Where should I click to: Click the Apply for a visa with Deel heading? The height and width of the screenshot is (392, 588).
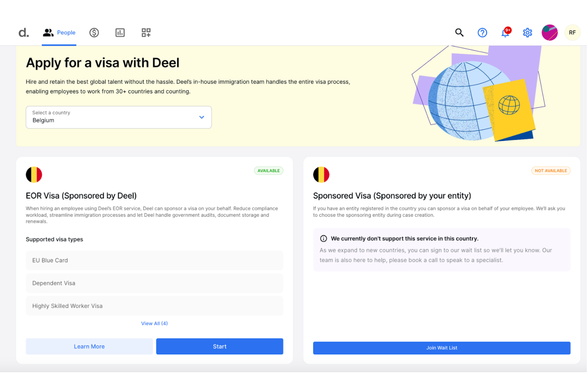pyautogui.click(x=103, y=63)
